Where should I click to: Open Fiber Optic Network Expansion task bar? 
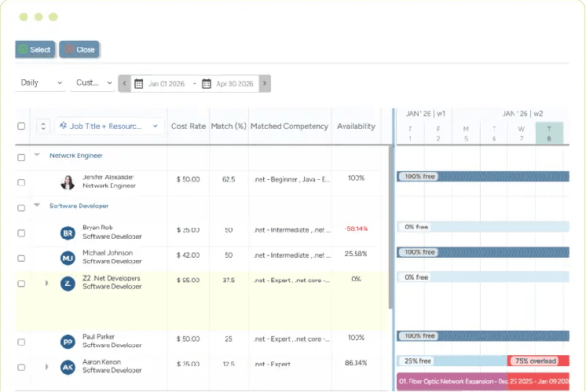[483, 382]
